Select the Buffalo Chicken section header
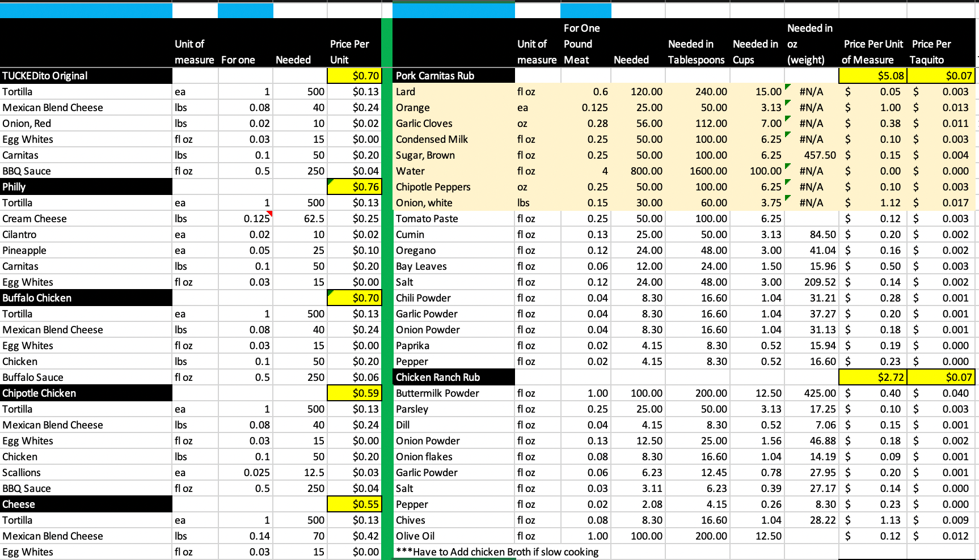Image resolution: width=979 pixels, height=560 pixels. pyautogui.click(x=86, y=298)
